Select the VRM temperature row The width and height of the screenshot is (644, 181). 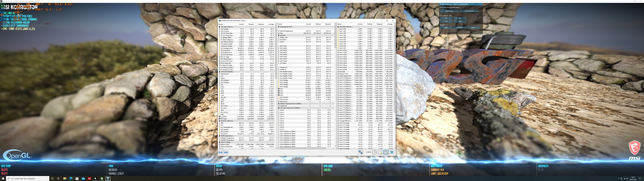point(247,123)
